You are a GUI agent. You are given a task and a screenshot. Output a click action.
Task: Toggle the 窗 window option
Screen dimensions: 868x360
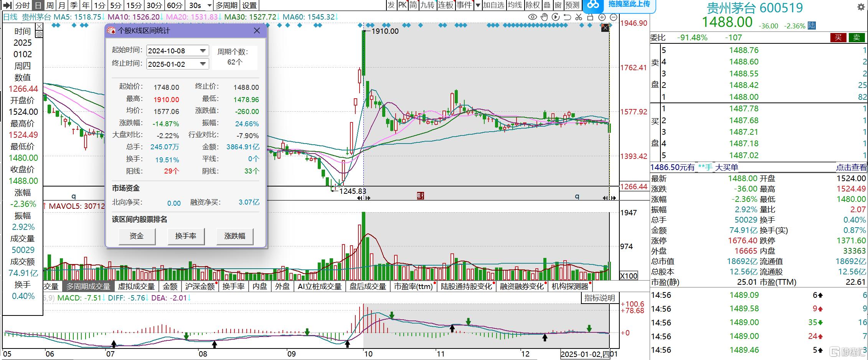[x=558, y=5]
